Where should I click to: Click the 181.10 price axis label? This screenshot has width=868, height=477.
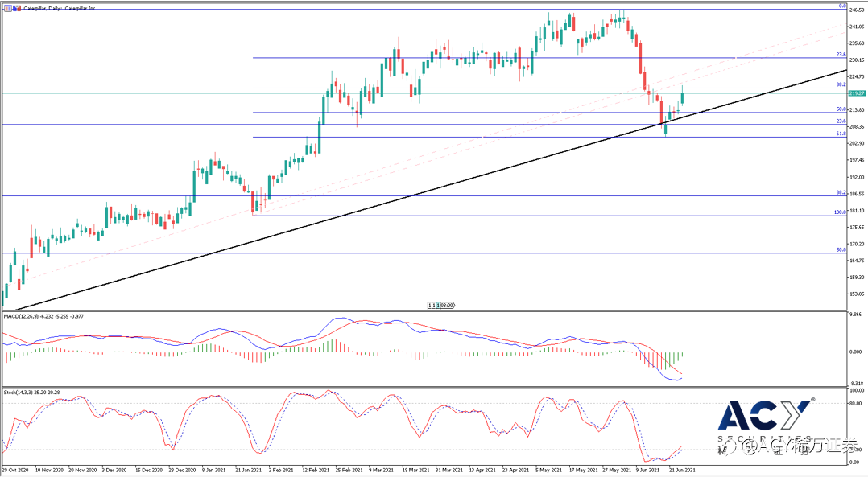pos(857,211)
